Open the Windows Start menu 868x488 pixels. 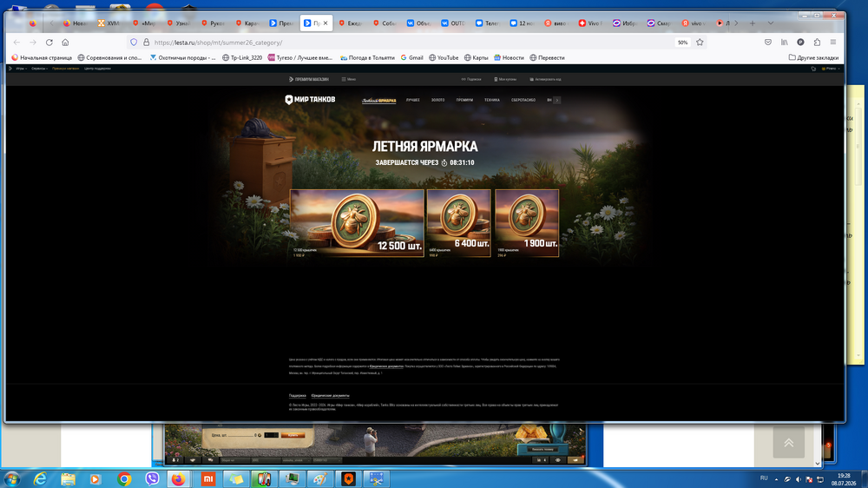tap(11, 479)
